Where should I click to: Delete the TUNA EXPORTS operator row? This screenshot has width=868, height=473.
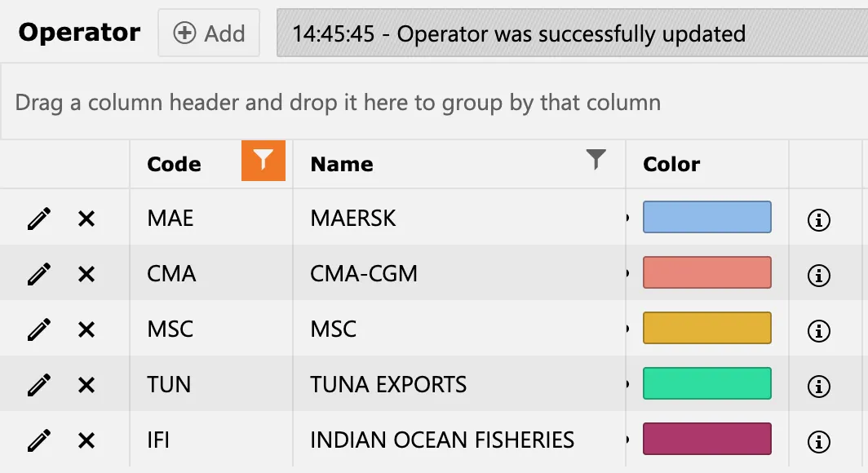pos(86,385)
